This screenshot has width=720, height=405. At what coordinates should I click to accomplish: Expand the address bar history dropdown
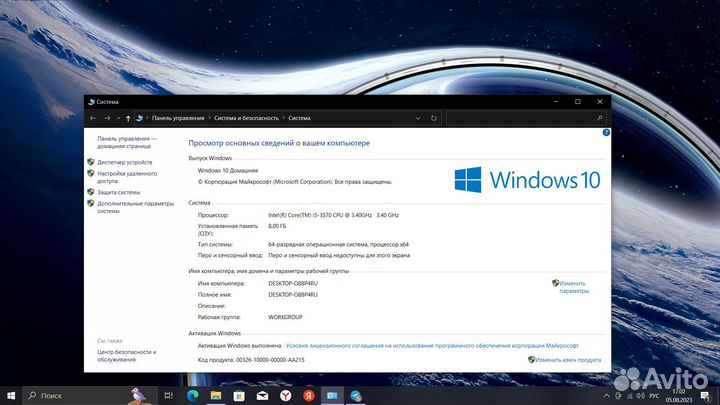pos(418,118)
